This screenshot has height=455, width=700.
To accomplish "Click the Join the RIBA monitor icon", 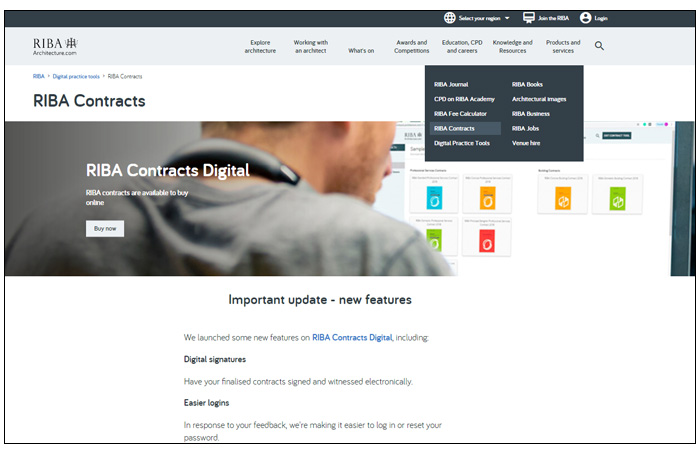I will point(529,18).
